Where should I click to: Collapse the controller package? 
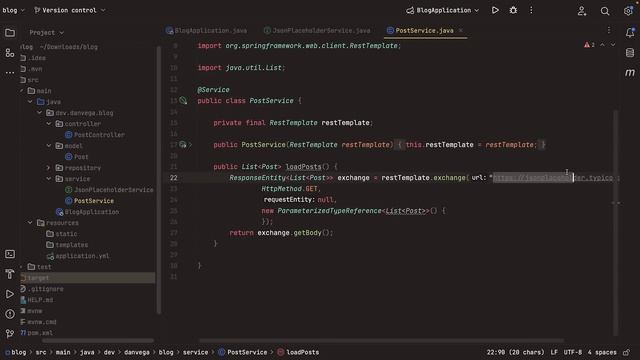49,124
